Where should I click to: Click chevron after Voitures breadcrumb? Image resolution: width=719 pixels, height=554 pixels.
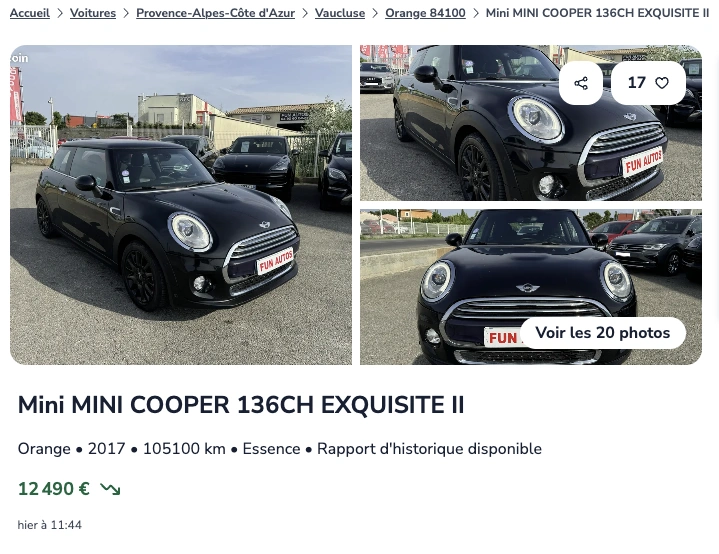126,13
